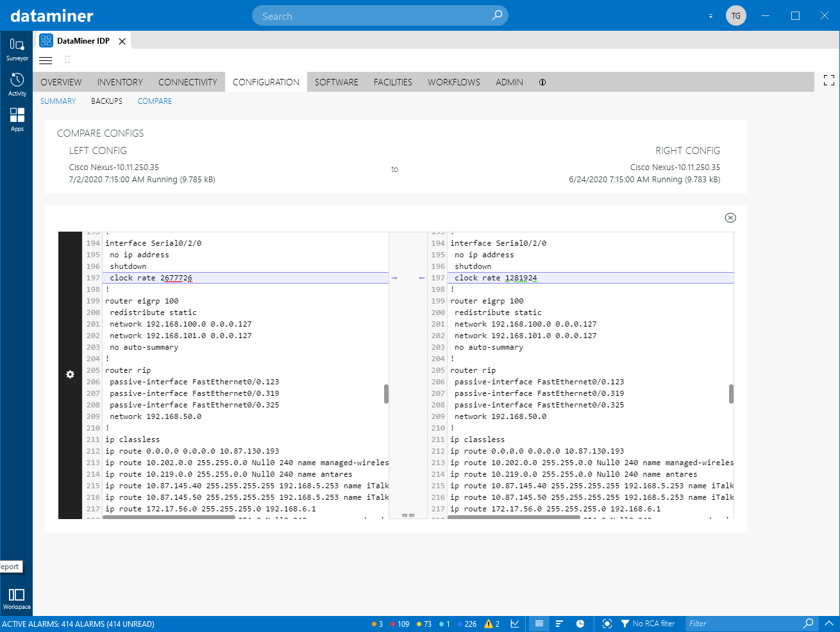Switch to the ADMIN tab
840x632 pixels.
509,82
